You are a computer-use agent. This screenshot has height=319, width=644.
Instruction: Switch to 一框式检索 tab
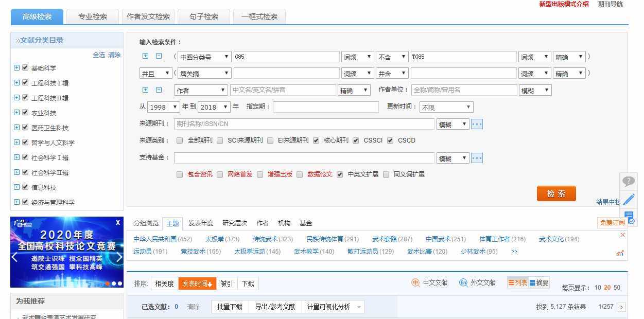coord(259,16)
